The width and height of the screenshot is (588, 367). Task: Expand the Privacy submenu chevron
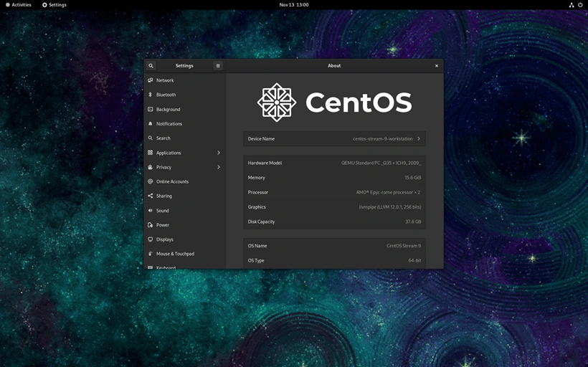click(219, 167)
